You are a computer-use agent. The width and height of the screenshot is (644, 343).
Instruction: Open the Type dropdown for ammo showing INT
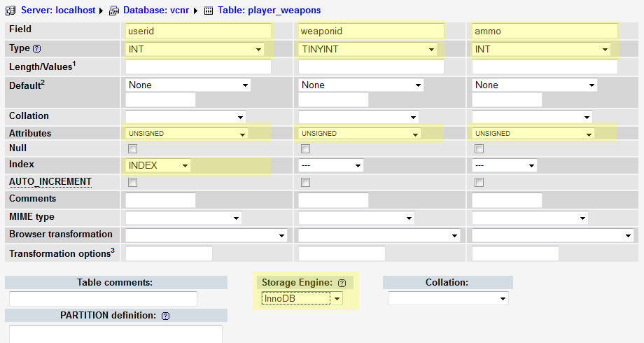(x=541, y=49)
